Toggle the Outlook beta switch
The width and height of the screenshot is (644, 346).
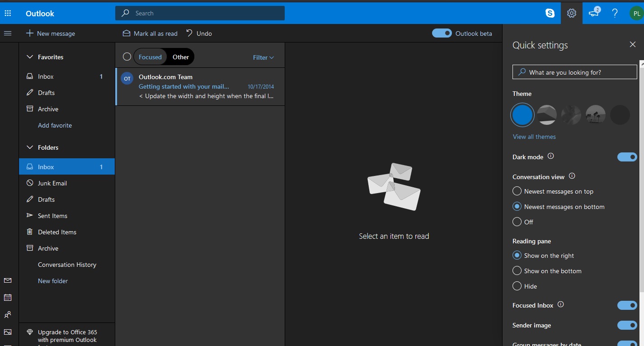click(442, 33)
